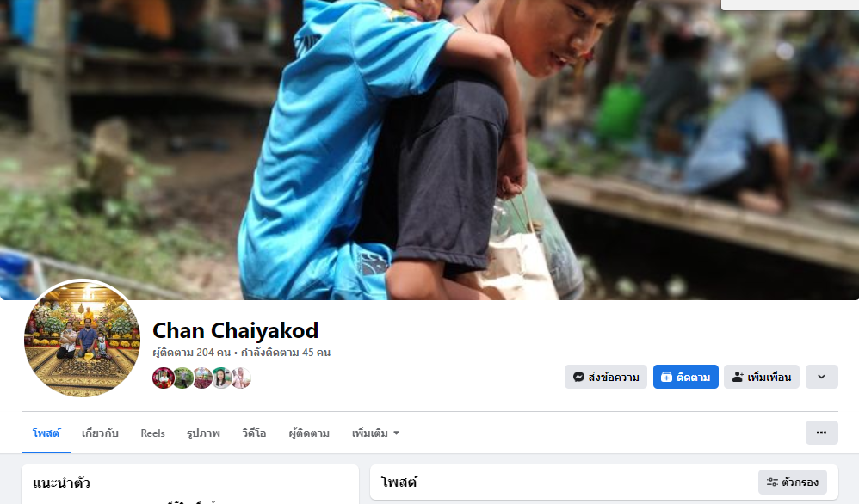Open the Videos (วิดีโอ) tab

(x=254, y=433)
